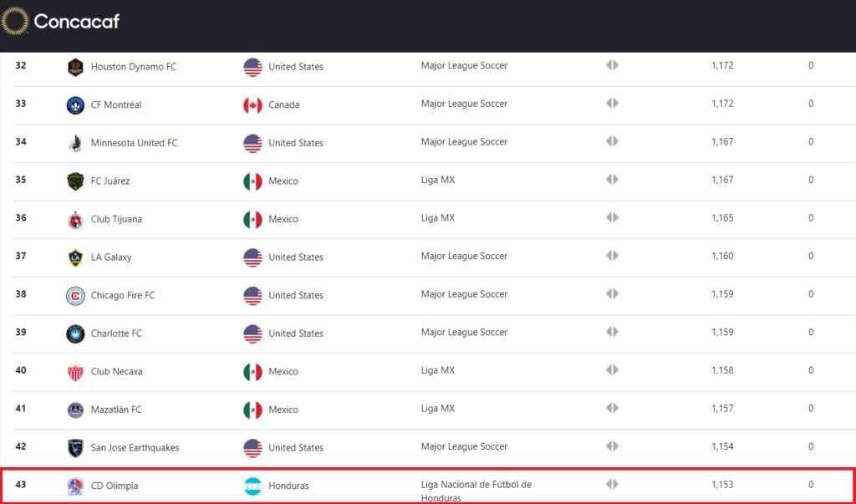
Task: Select the FC Juárez club crest
Action: coord(75,181)
